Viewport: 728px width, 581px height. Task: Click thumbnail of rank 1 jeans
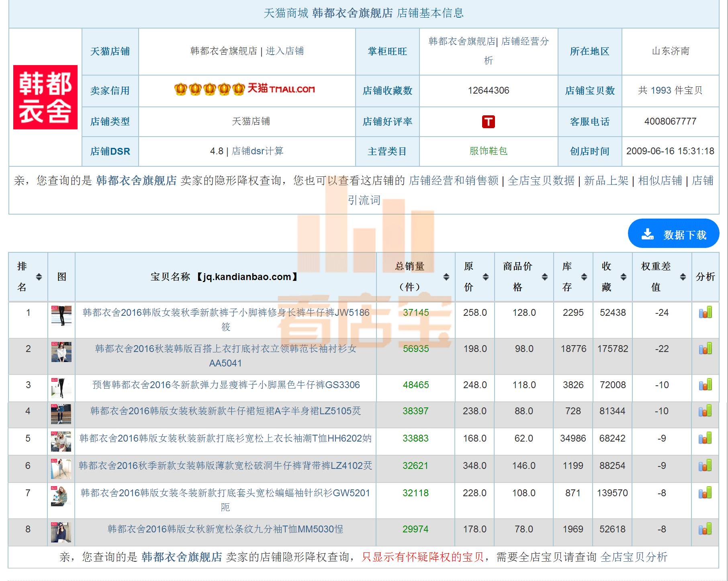point(61,315)
